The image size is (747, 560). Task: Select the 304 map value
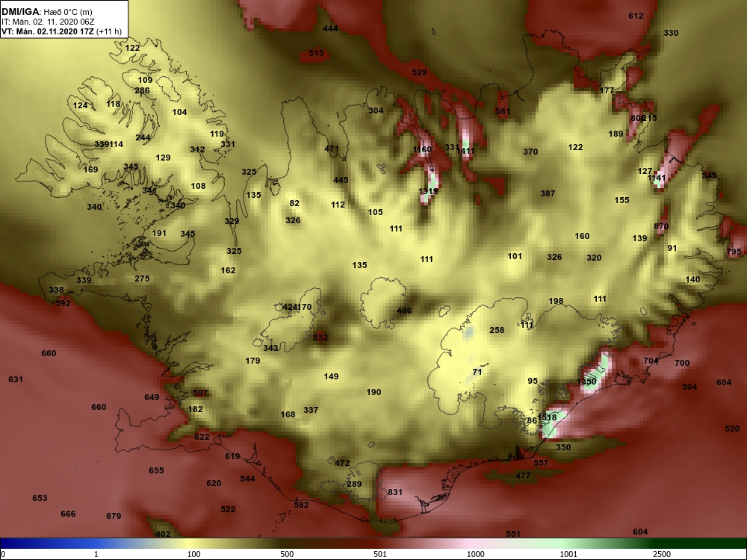(x=376, y=111)
